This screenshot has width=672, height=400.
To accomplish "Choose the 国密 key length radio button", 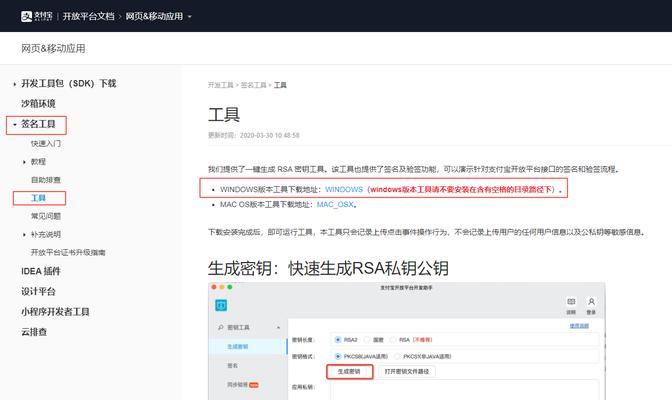I will pos(367,340).
